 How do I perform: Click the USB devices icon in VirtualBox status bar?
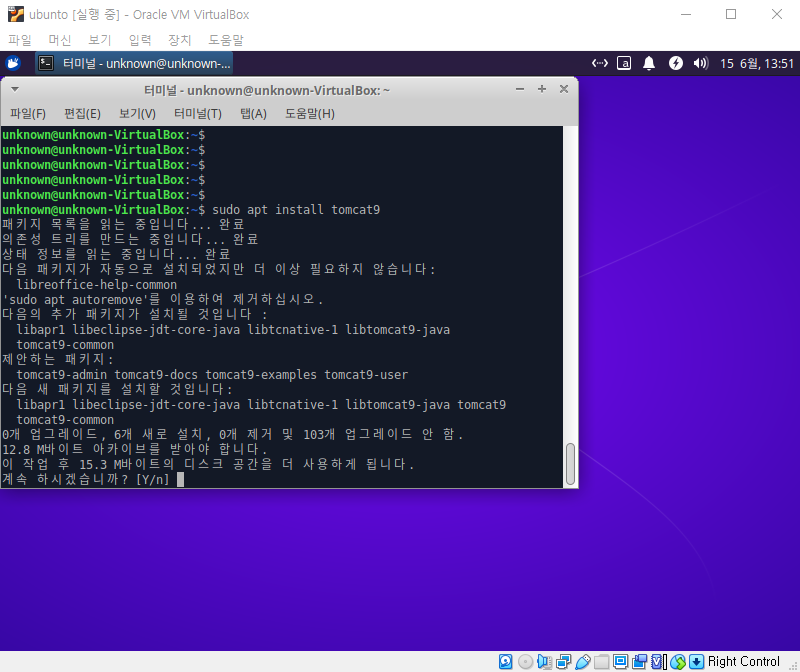coord(583,661)
